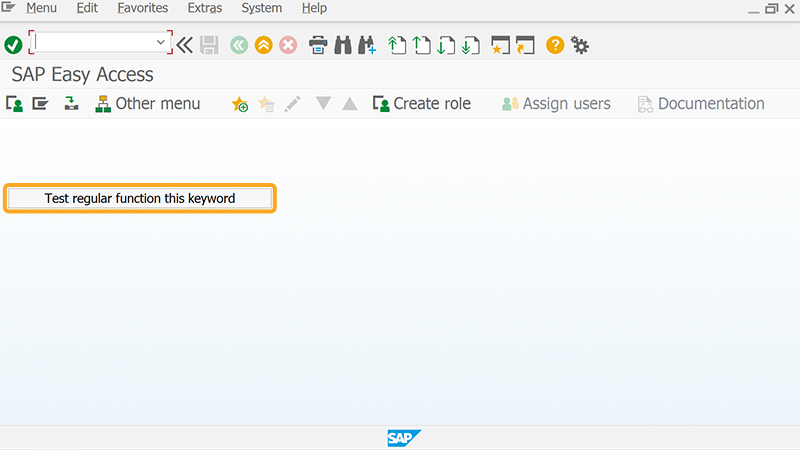Viewport: 800px width, 450px height.
Task: Click the SAP Business Workplace icon
Action: coord(71,104)
